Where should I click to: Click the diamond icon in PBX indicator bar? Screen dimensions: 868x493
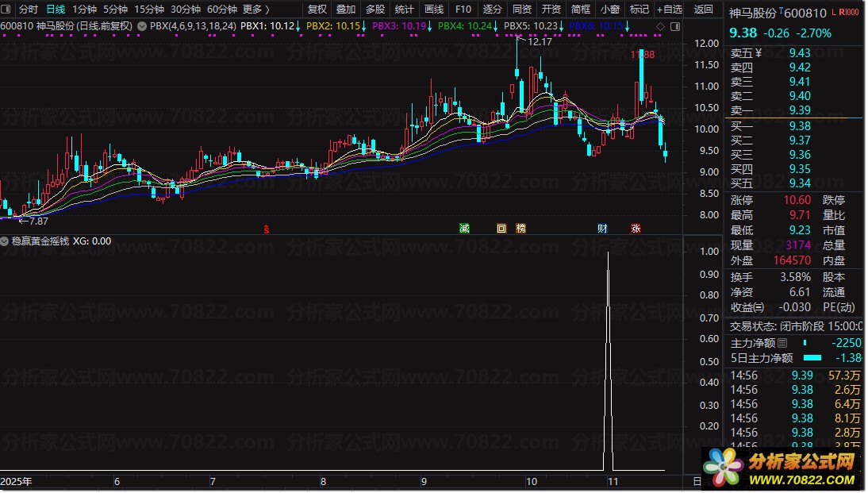coord(661,26)
